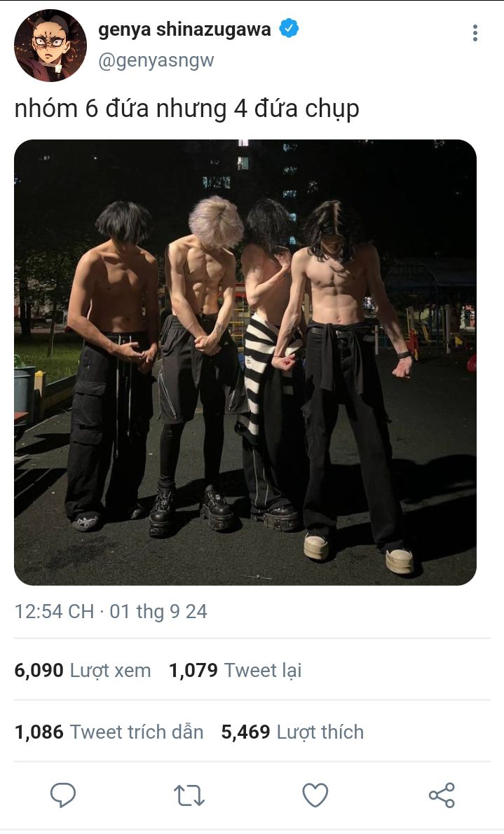
Task: View the 5,469 Lượt thích list
Action: (x=292, y=732)
